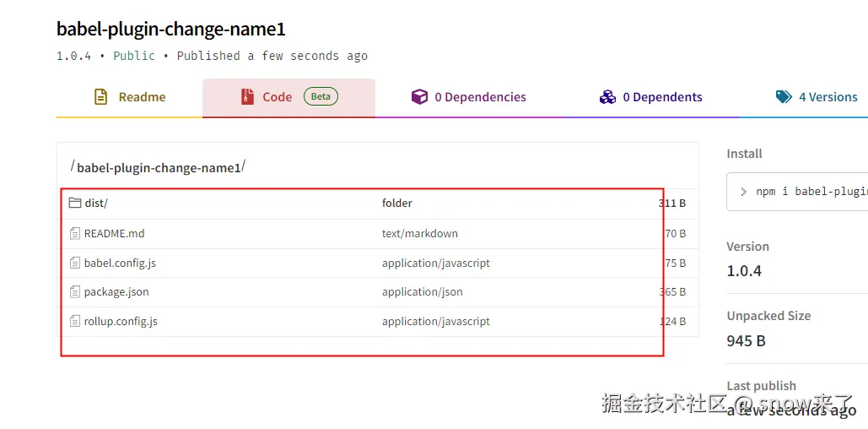Click 'application/json' type cell
This screenshot has width=868, height=429.
[x=423, y=291]
